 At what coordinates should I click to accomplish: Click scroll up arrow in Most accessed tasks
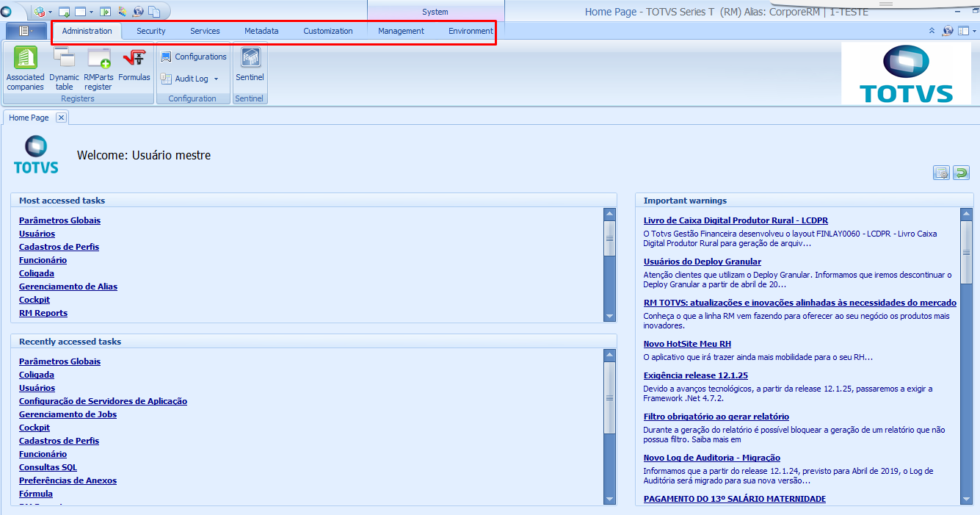pos(609,214)
